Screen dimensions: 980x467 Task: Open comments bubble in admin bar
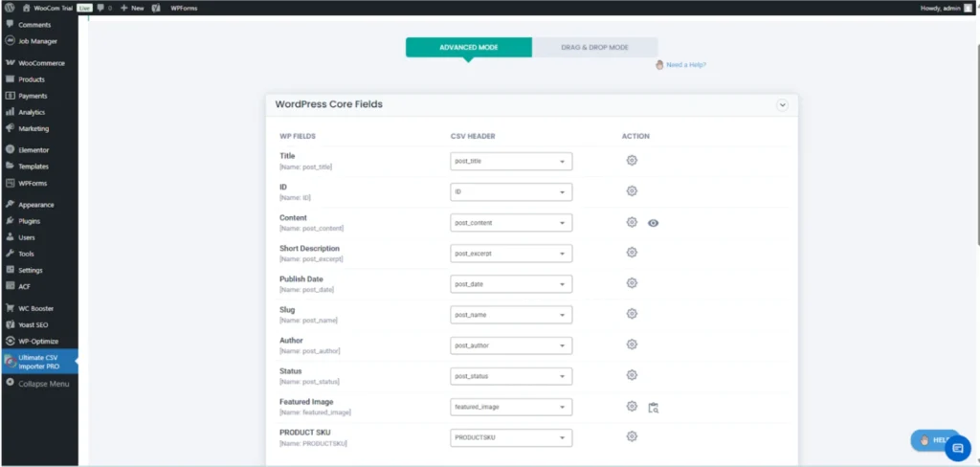104,8
